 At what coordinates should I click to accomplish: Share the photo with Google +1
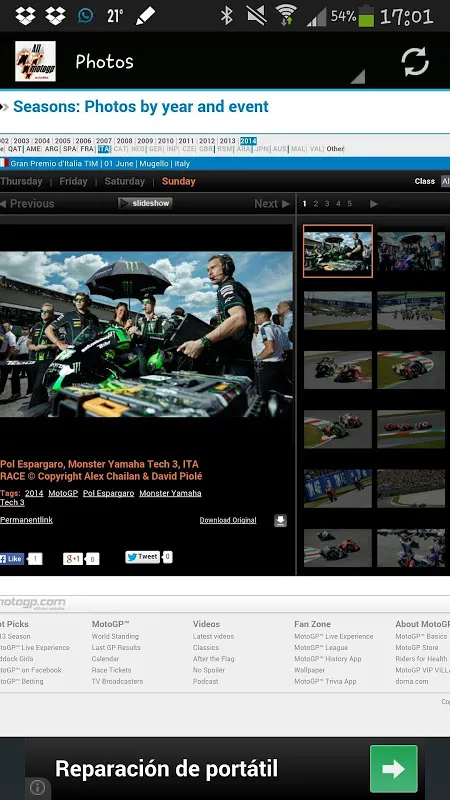[73, 559]
